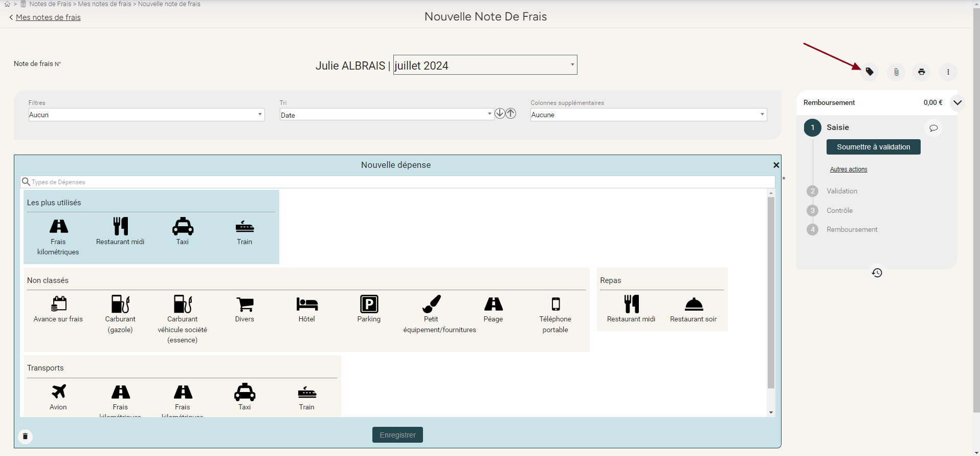
Task: Select the Hôtel expense type
Action: [x=307, y=309]
